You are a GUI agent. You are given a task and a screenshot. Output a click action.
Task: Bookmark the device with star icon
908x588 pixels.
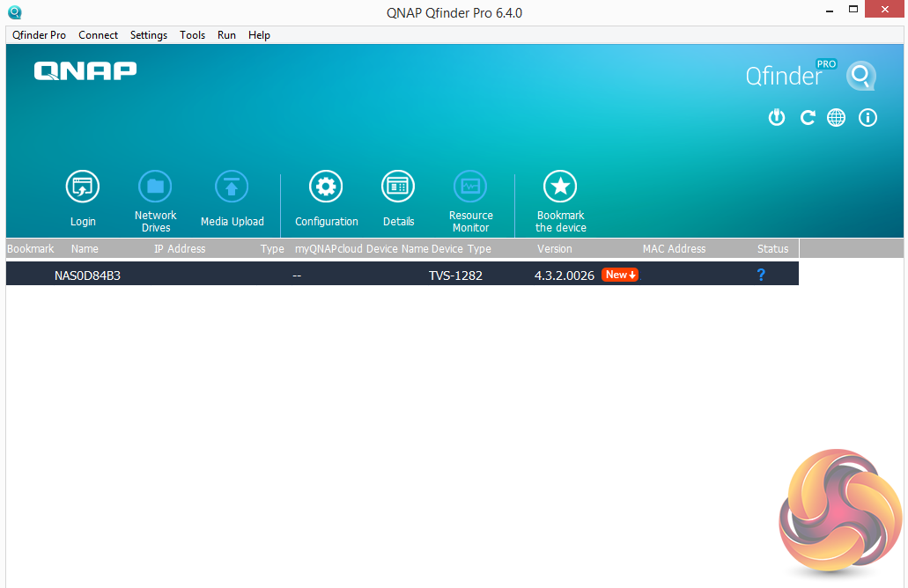click(x=560, y=187)
